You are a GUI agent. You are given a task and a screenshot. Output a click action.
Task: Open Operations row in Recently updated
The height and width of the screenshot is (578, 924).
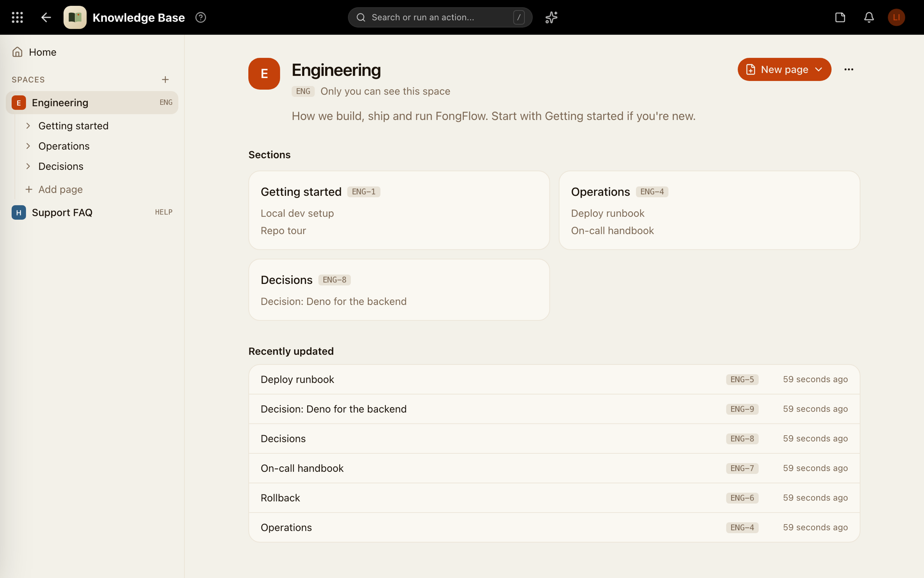(554, 527)
